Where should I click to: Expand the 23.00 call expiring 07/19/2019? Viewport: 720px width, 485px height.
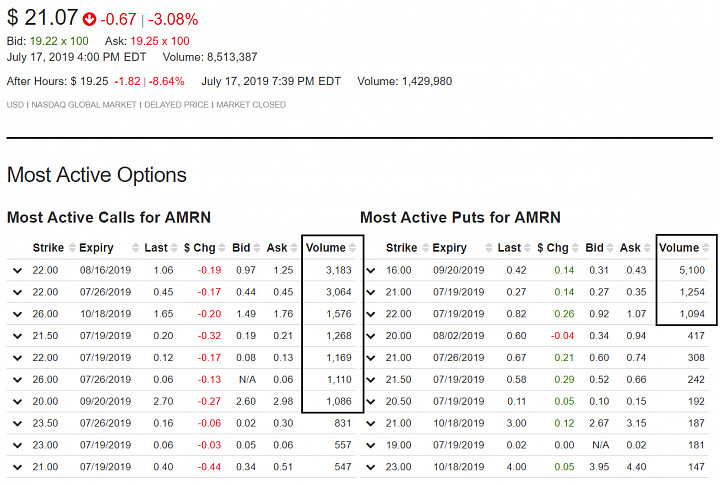17,446
